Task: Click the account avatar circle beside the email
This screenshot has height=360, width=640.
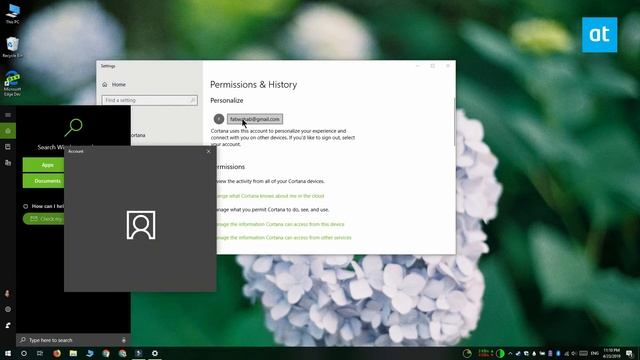Action: [x=219, y=119]
